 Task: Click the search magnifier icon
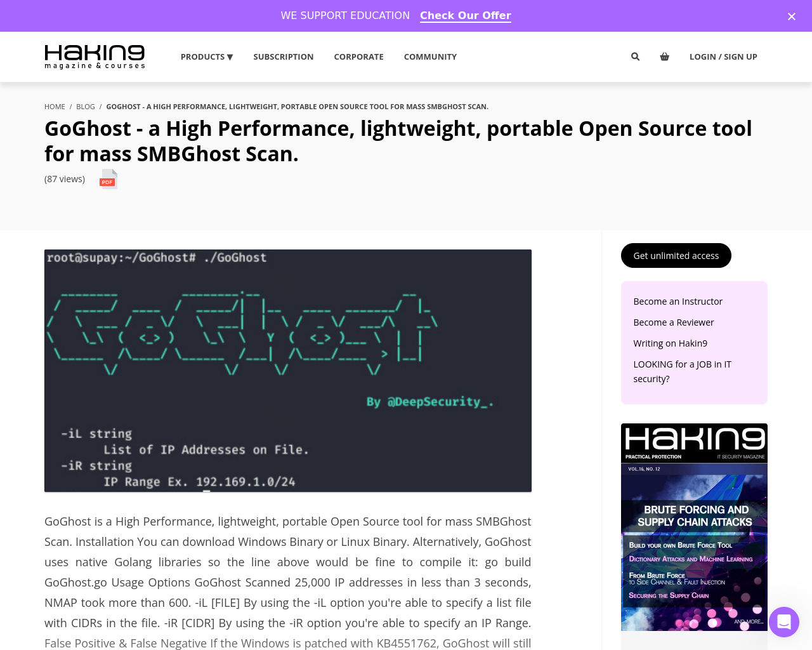click(635, 56)
